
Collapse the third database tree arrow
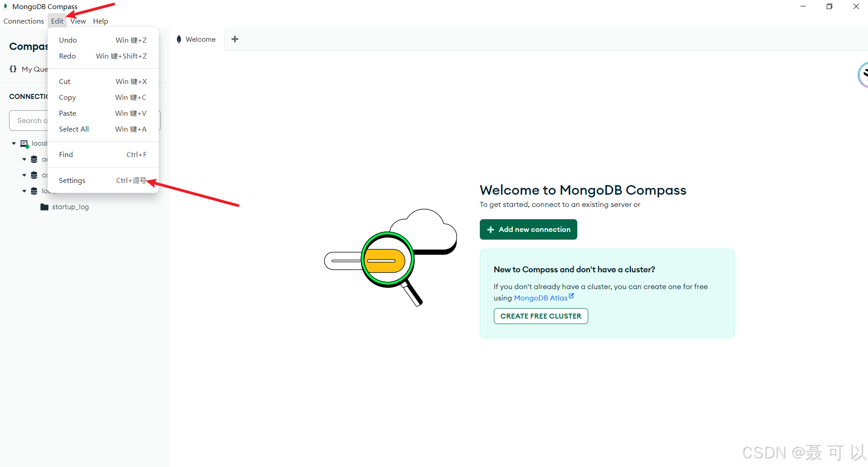[24, 191]
